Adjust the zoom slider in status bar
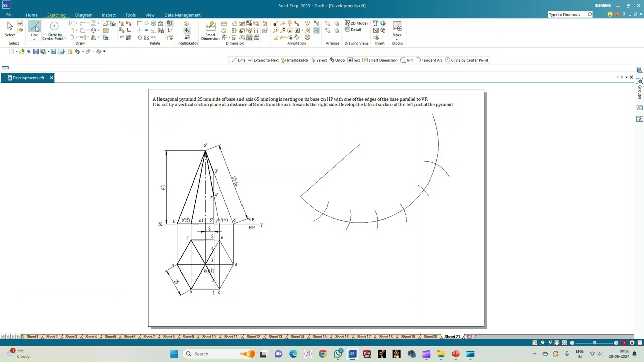644x362 pixels. coord(594,343)
